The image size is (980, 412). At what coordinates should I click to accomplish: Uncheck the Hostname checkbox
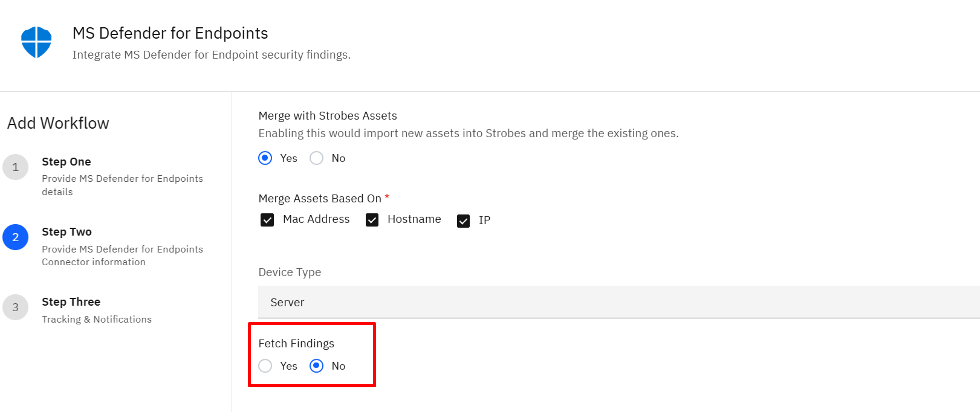coord(372,220)
